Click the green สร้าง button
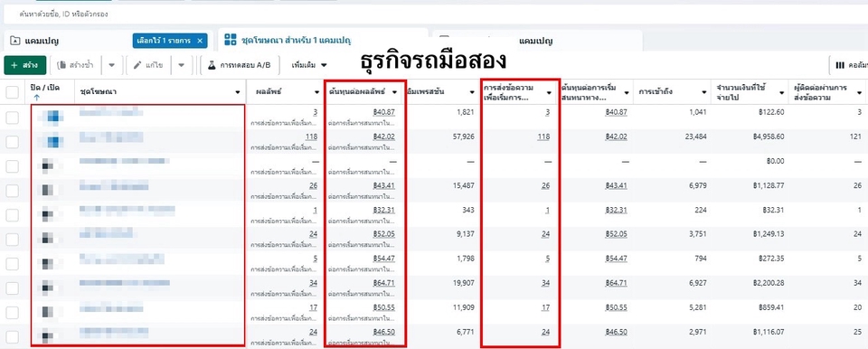The width and height of the screenshot is (868, 349). coord(25,65)
